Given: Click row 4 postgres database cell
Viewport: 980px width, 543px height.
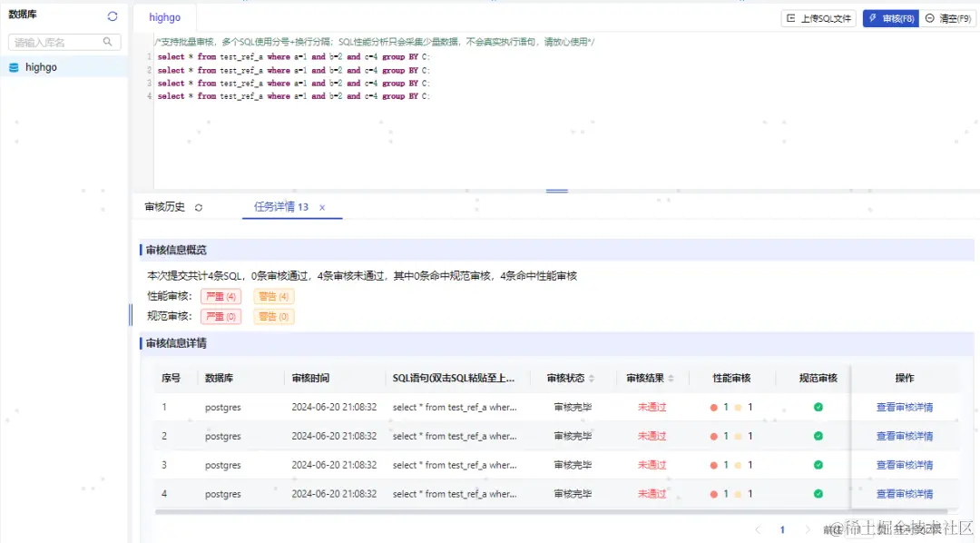Looking at the screenshot, I should [x=223, y=494].
